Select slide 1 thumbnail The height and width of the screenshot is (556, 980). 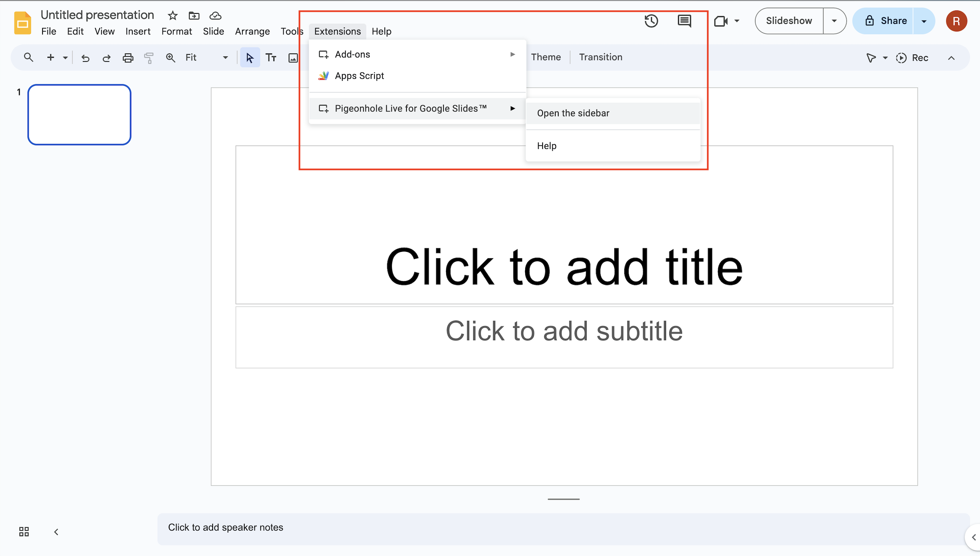(x=79, y=115)
